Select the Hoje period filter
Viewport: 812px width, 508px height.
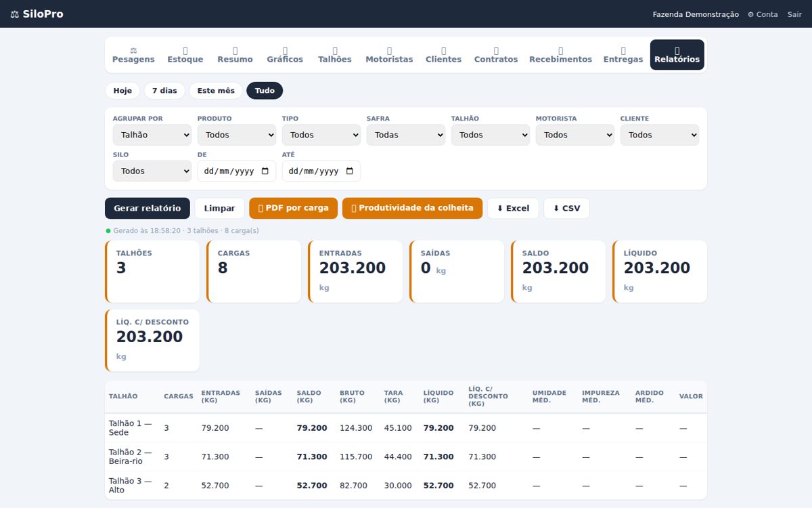point(122,91)
